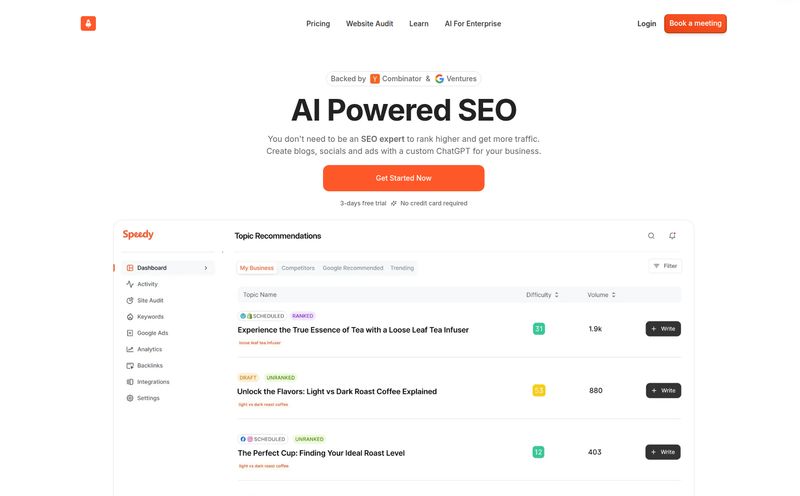Open the Pricing menu link
Screen dimensions: 800x496
click(318, 23)
